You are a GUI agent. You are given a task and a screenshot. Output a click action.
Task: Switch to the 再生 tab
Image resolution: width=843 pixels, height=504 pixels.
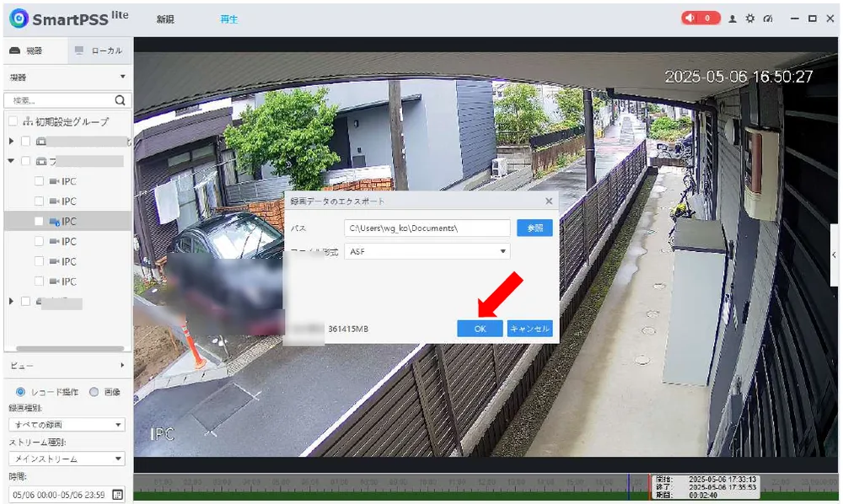(x=229, y=19)
